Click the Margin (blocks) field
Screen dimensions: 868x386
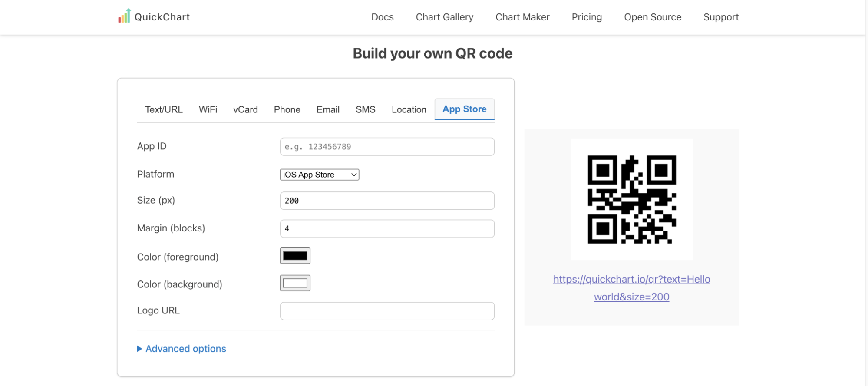point(387,228)
